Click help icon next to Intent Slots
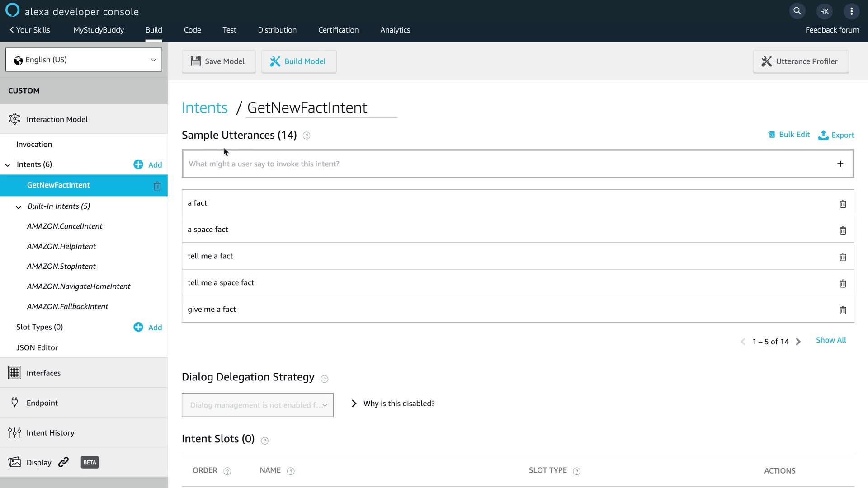The height and width of the screenshot is (488, 868). point(265,441)
